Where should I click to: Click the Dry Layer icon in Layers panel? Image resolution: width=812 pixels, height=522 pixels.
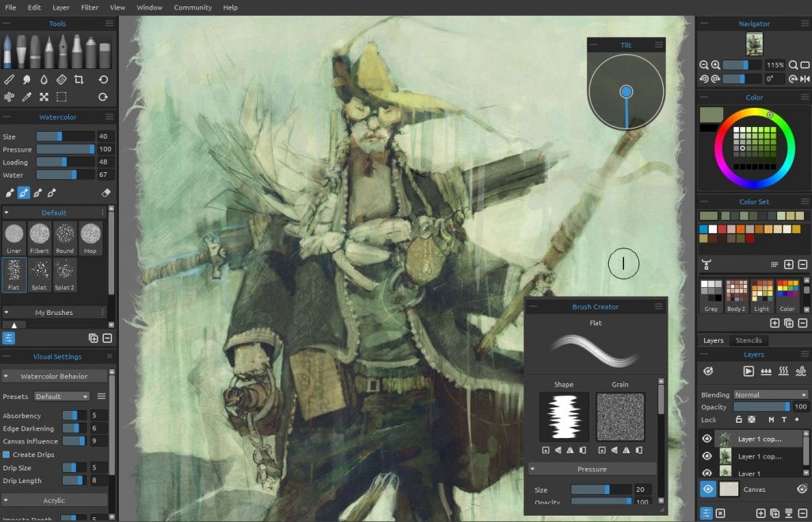[783, 371]
